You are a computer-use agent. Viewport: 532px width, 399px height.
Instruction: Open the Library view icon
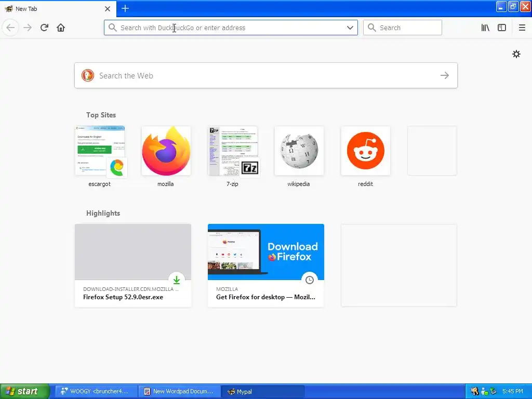(485, 28)
